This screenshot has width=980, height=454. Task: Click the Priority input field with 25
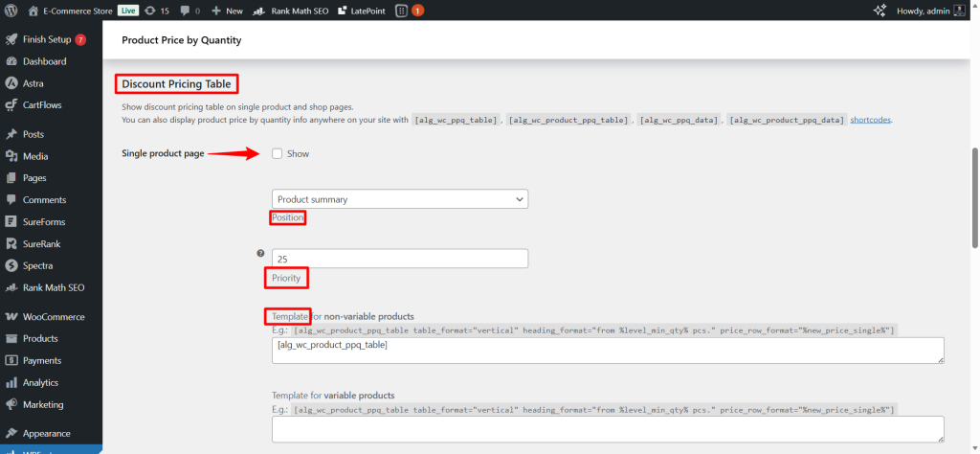point(399,259)
